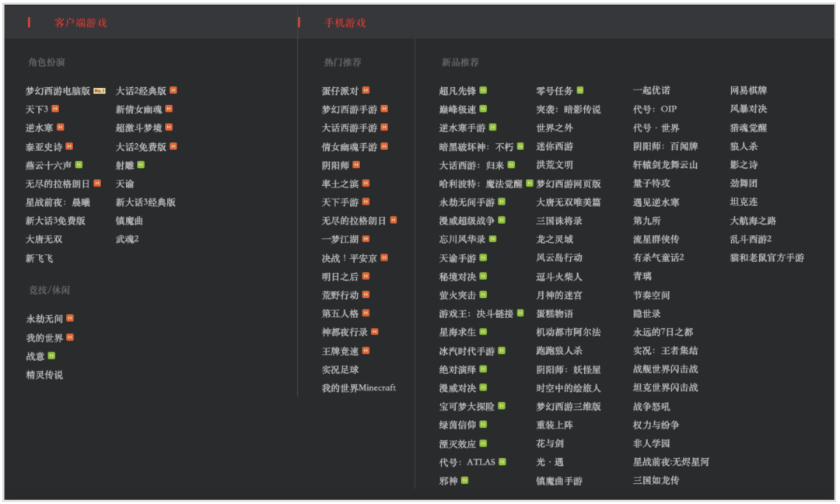This screenshot has height=504, width=840.
Task: Click the 新品推荐 category label
Action: [460, 62]
